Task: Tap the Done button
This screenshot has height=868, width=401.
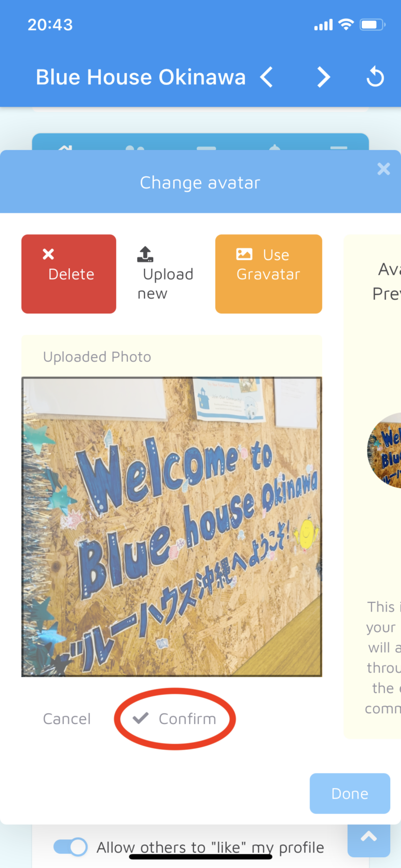Action: click(350, 793)
